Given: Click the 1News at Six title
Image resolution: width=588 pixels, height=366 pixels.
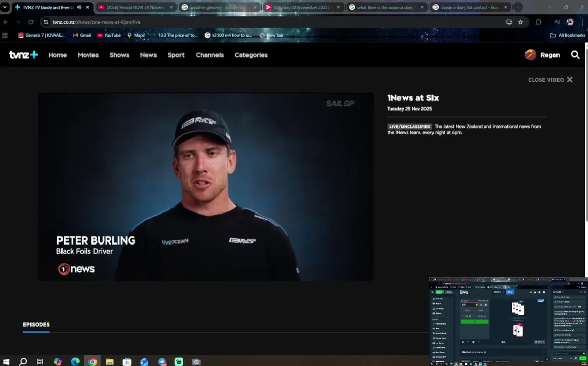Looking at the screenshot, I should [413, 98].
